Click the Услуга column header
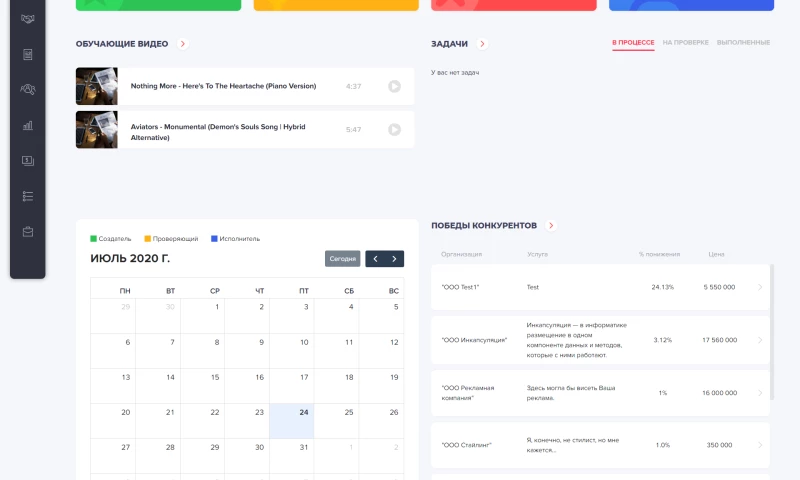Screen dimensions: 800x480 coord(537,254)
